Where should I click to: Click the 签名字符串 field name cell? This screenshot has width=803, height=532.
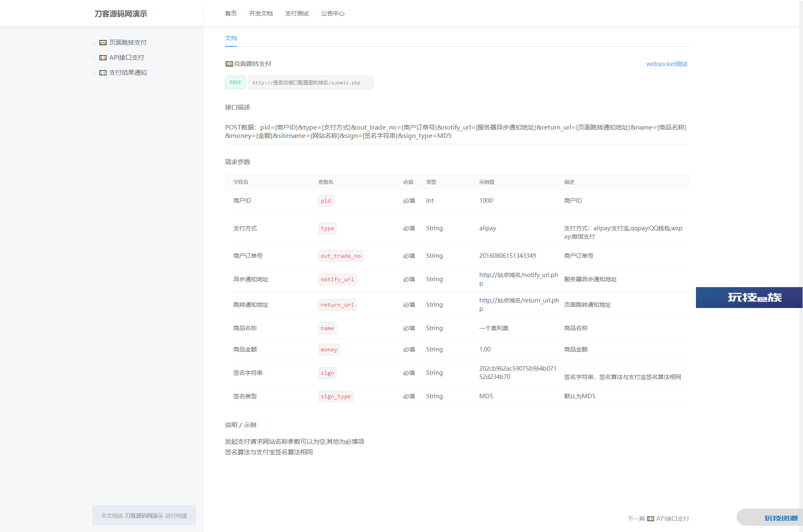coord(248,373)
